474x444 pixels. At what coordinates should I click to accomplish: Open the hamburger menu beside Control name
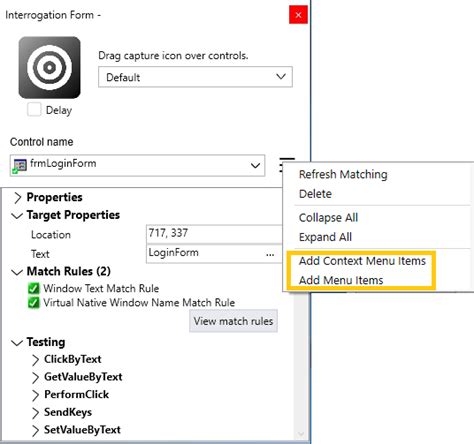[x=286, y=164]
